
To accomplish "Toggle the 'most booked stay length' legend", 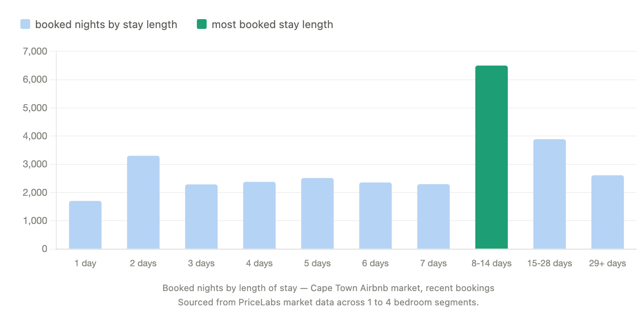I will tap(272, 24).
